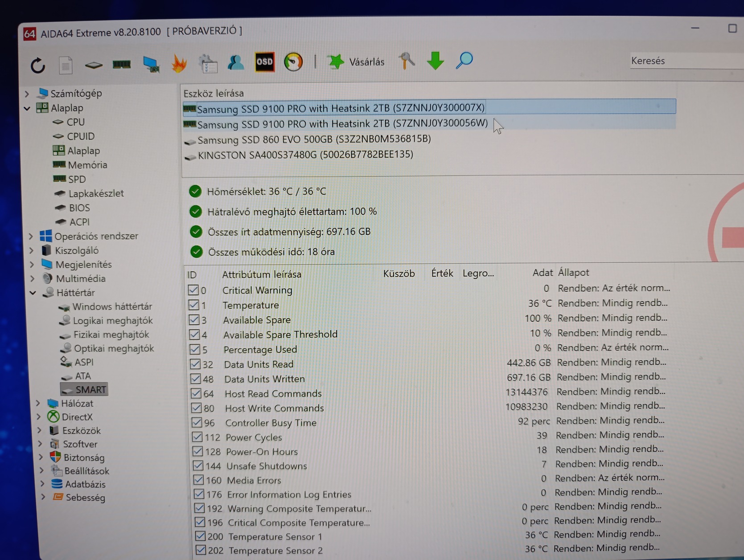
Task: Click the green memory module toolbar icon
Action: coord(121,65)
